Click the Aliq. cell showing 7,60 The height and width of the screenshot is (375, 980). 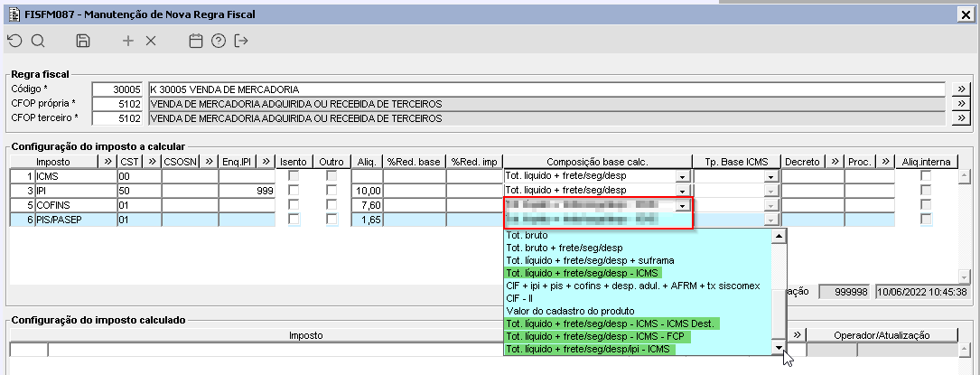(x=367, y=205)
